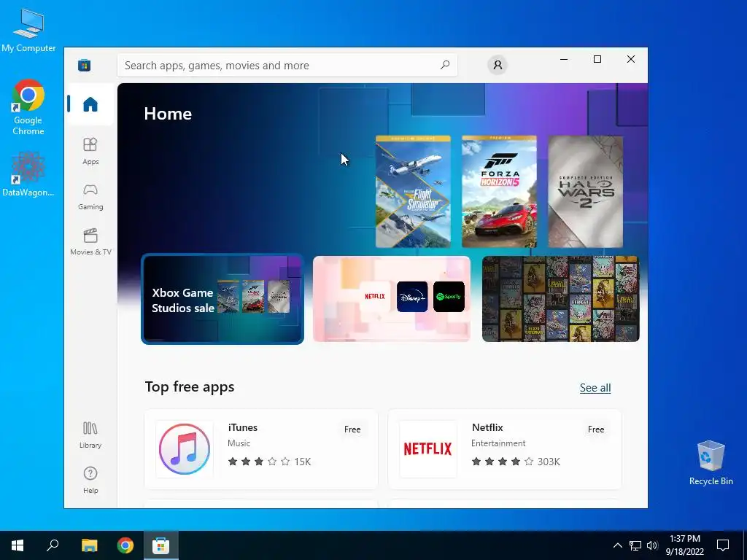Select the Netflix Disney+ Spotify streaming banner
This screenshot has height=560, width=747.
[392, 299]
